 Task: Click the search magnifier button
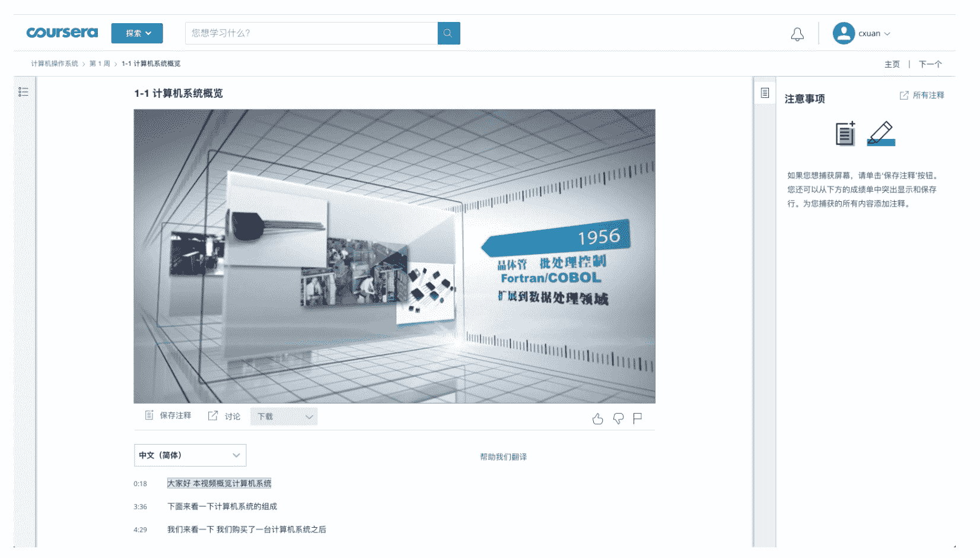[448, 33]
